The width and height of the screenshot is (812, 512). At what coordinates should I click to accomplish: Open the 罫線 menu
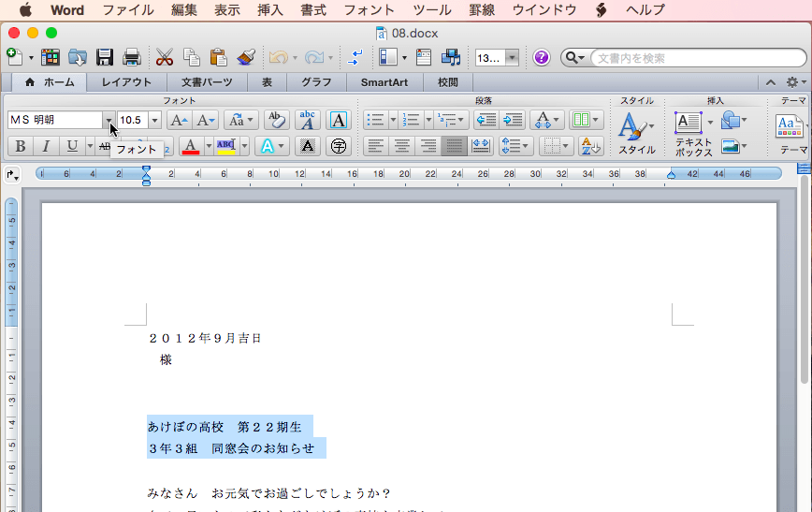[482, 10]
